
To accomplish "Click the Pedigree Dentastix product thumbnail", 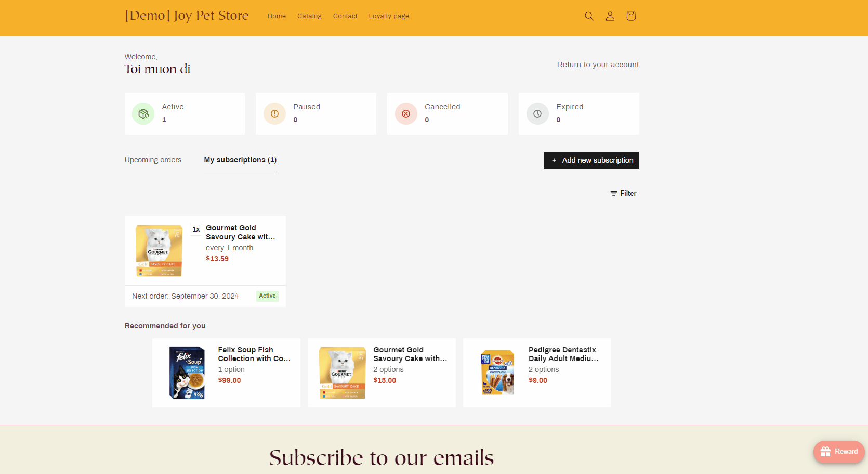I will [497, 373].
